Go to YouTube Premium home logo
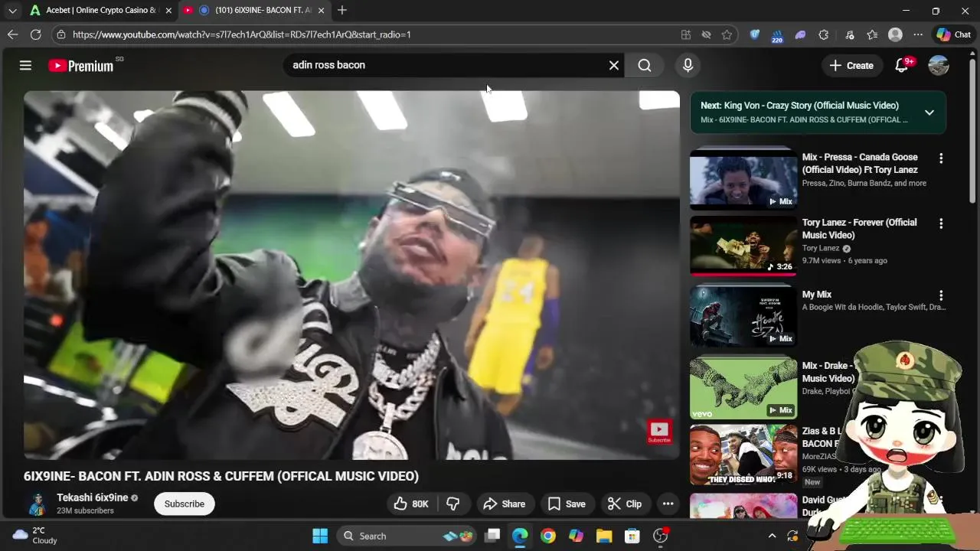The height and width of the screenshot is (551, 980). [x=81, y=66]
